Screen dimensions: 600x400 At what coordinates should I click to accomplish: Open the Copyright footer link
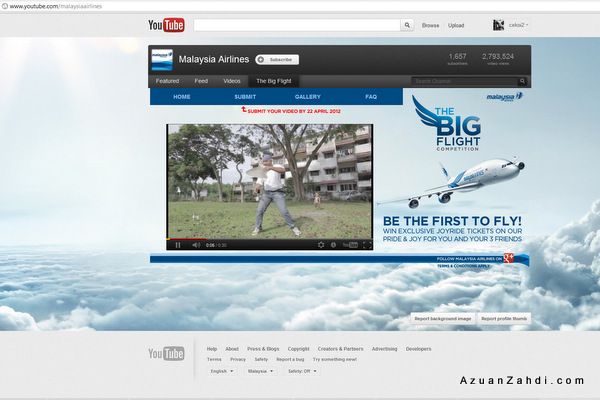click(x=298, y=349)
